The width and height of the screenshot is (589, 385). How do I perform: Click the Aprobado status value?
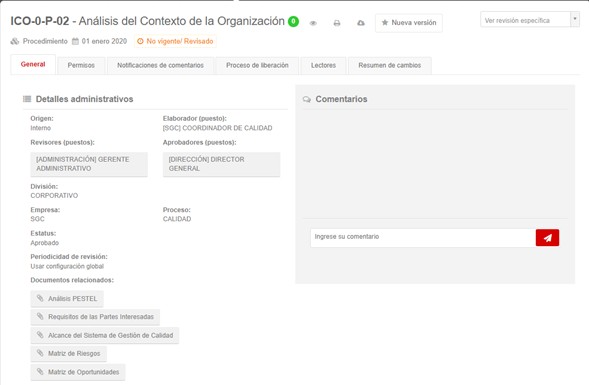(45, 243)
